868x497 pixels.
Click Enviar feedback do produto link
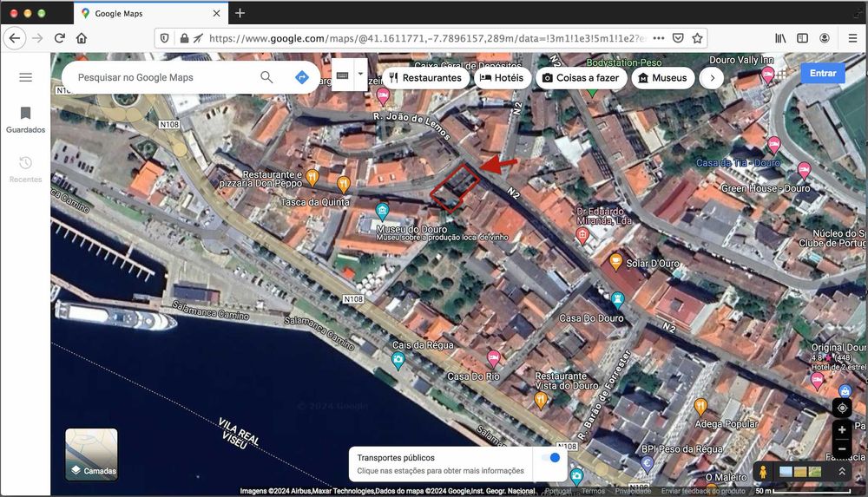[703, 491]
